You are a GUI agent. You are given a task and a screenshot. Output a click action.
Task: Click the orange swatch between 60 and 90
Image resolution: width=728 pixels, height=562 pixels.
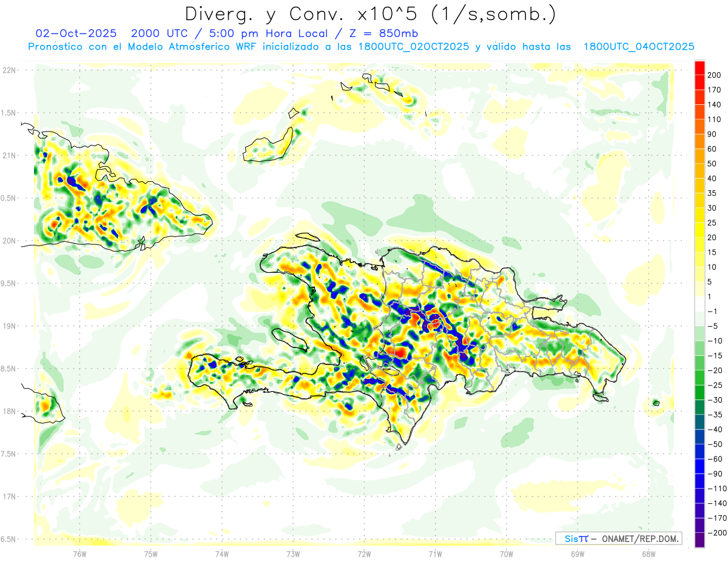coord(699,141)
